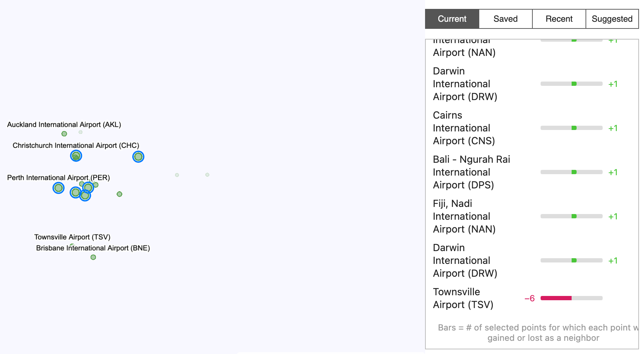Click the Christchurch International Airport (CHC) plot label
Image resolution: width=644 pixels, height=354 pixels.
coord(76,146)
